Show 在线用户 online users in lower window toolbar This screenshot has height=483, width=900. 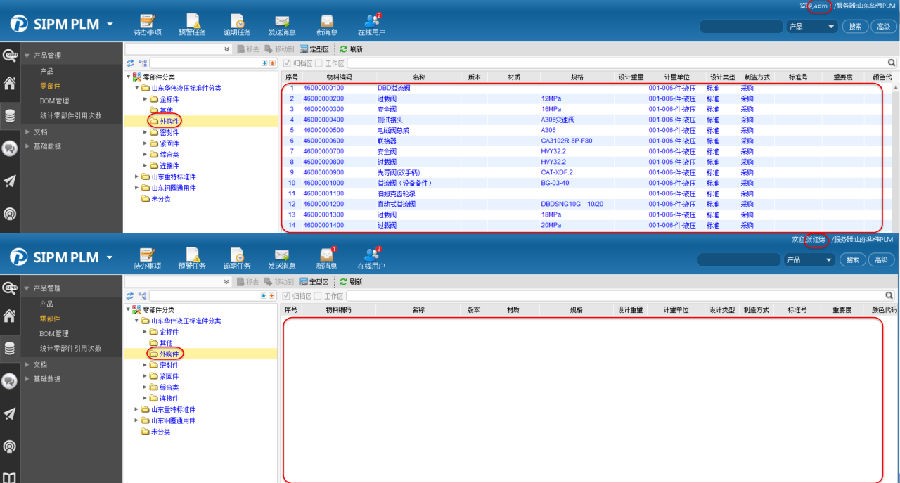point(369,258)
